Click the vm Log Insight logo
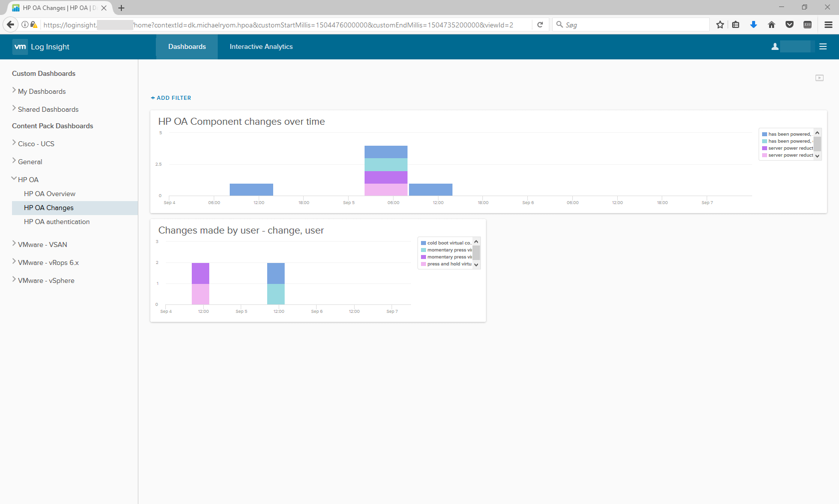 click(x=41, y=46)
